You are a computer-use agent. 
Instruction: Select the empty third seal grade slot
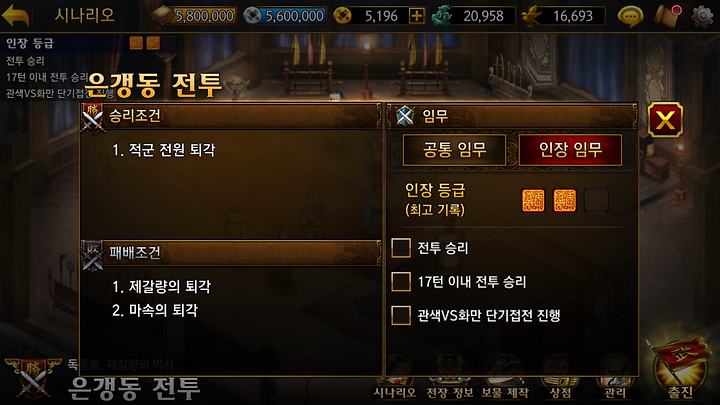(x=596, y=201)
